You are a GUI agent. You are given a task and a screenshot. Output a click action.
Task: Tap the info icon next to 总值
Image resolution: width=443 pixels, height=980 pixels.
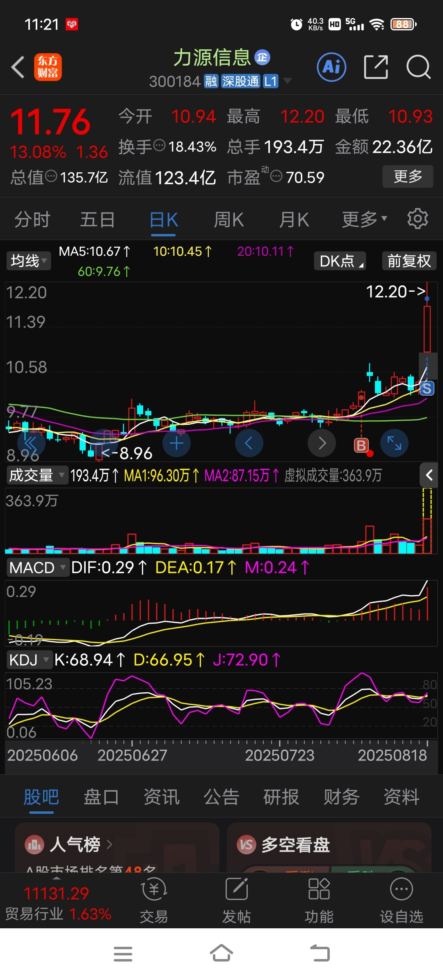click(51, 176)
